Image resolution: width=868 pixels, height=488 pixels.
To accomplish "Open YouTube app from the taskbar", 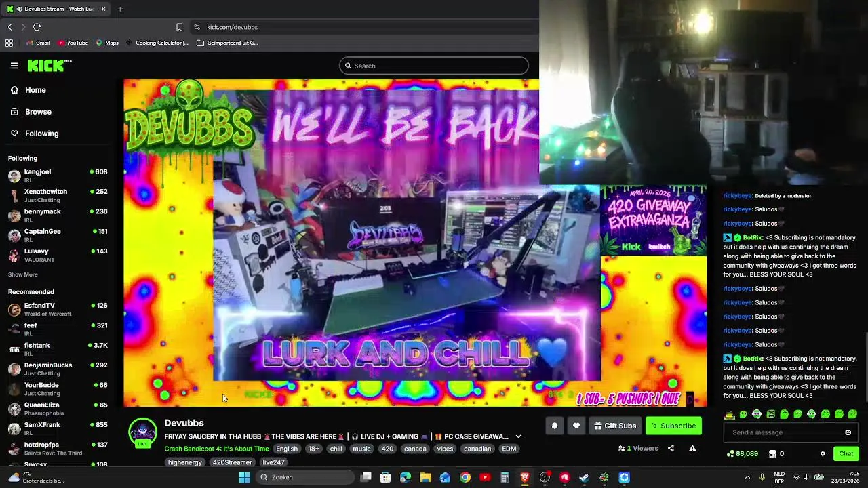I will [485, 477].
